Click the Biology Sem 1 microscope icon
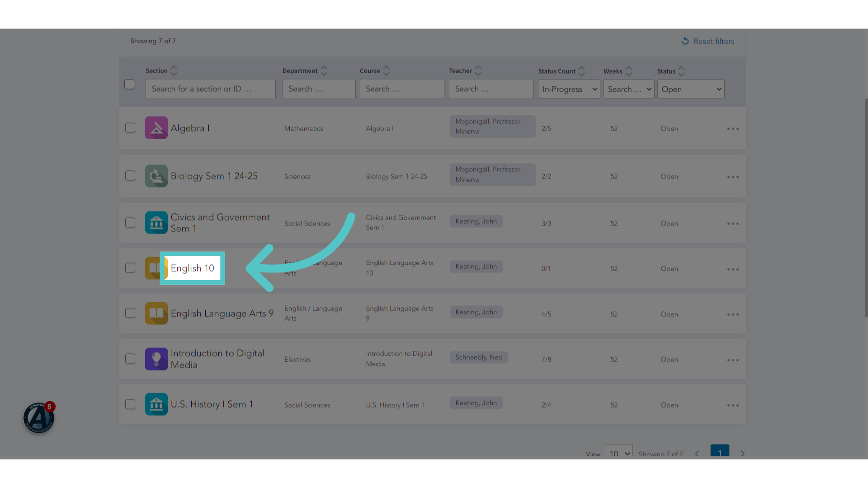Image resolution: width=868 pixels, height=488 pixels. (x=156, y=176)
